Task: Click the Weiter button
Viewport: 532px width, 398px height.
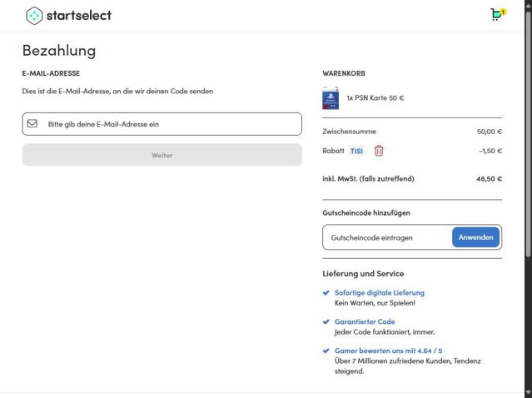Action: click(162, 155)
